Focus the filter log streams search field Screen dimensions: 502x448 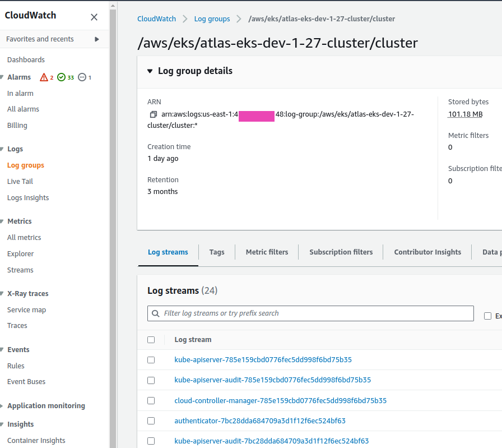point(310,313)
